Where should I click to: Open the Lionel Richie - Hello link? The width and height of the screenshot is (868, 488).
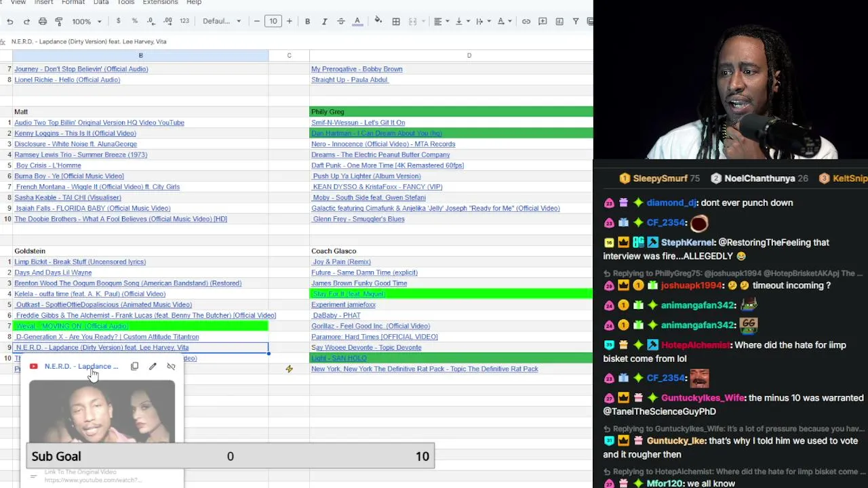click(67, 80)
